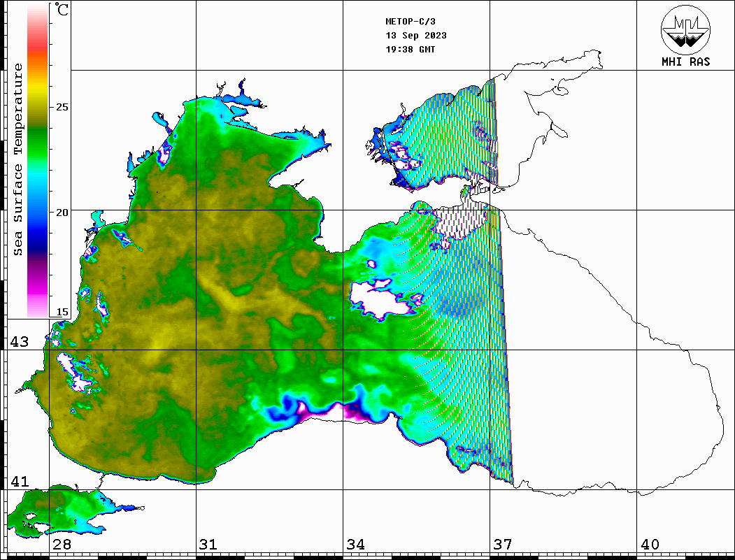Click the 20 value on the color scale
Image resolution: width=735 pixels, height=560 pixels.
[62, 213]
